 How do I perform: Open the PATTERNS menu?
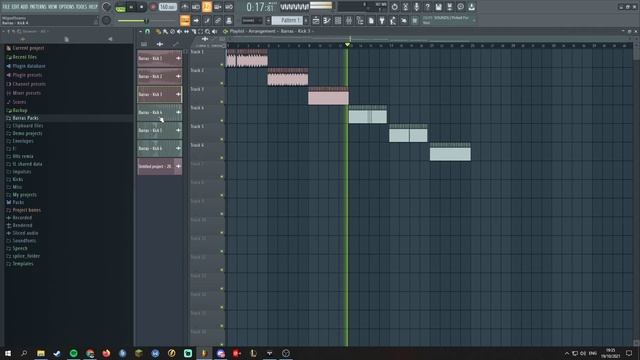(x=38, y=7)
